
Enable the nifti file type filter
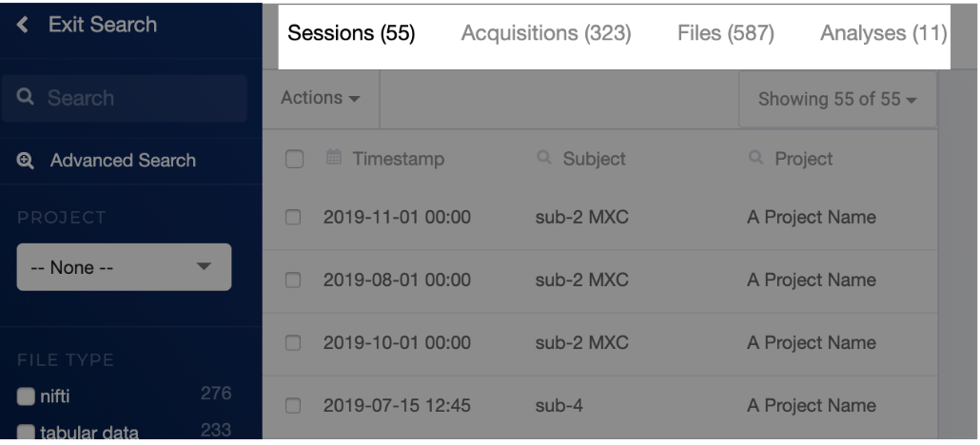click(x=26, y=397)
